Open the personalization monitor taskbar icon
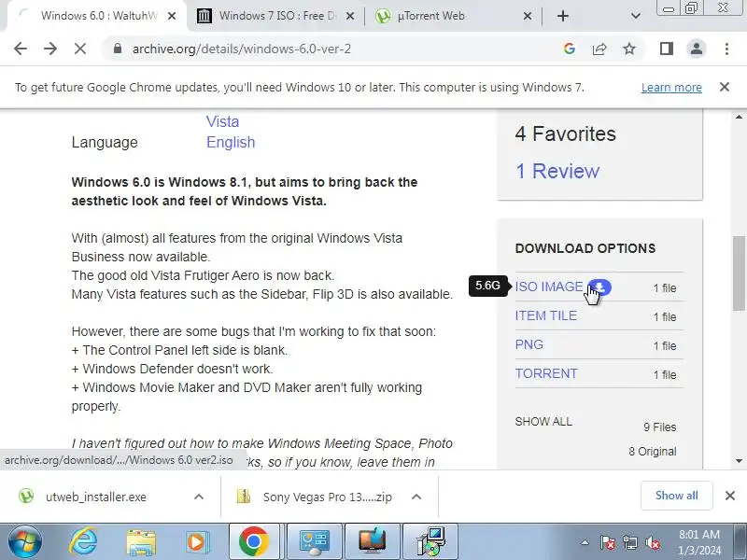The image size is (747, 560). pos(372,542)
